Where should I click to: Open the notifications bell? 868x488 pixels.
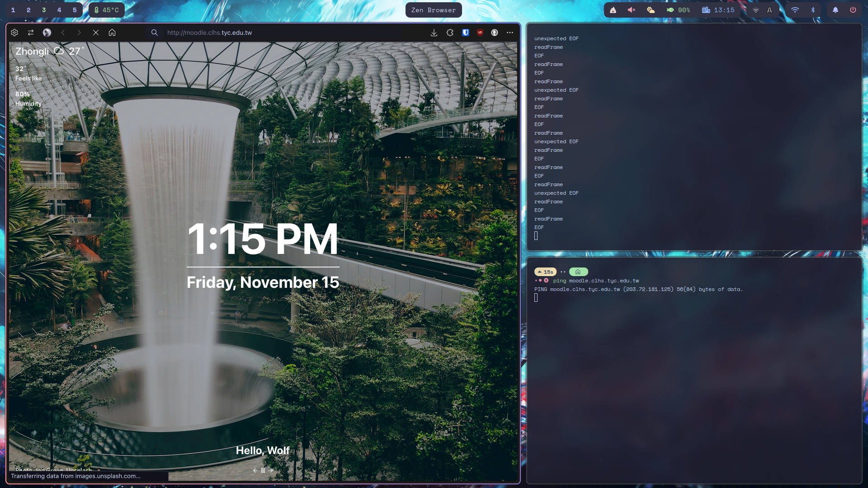[835, 10]
